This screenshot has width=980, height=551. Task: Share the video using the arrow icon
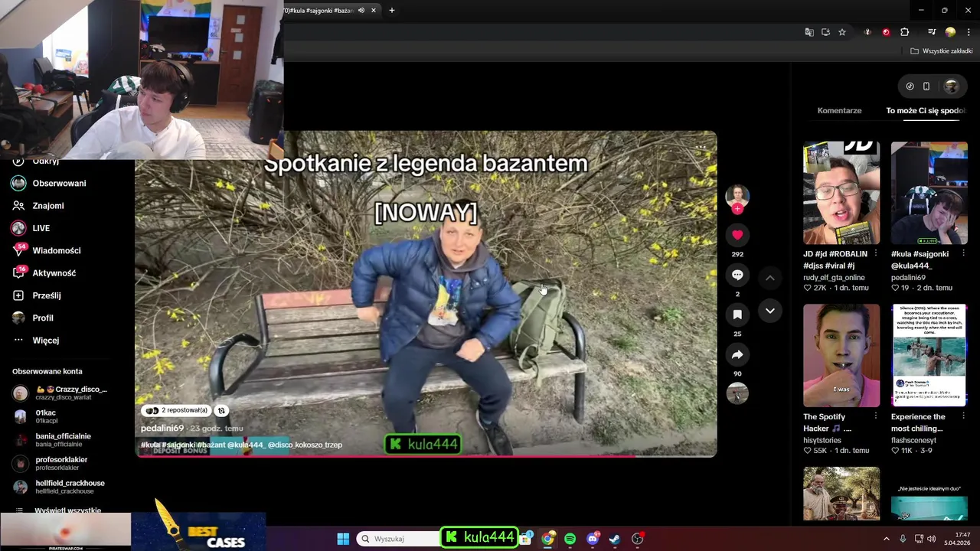pos(737,354)
